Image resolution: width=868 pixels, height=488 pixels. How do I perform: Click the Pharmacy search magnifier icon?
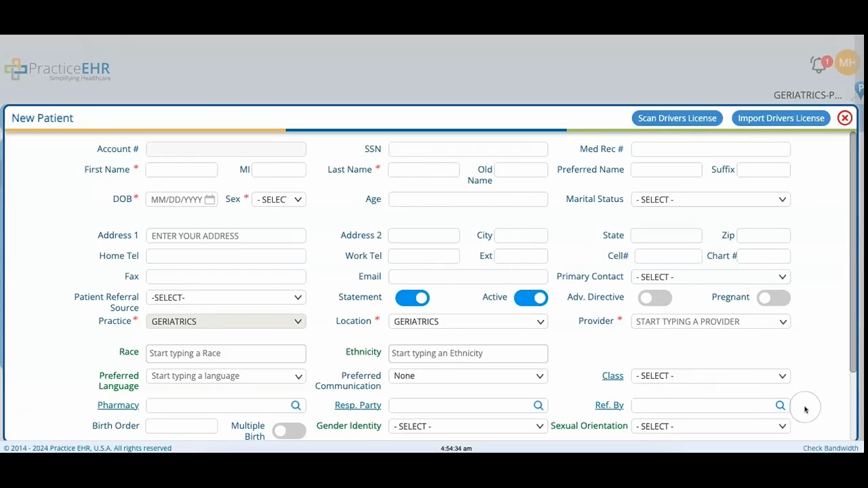pyautogui.click(x=296, y=405)
